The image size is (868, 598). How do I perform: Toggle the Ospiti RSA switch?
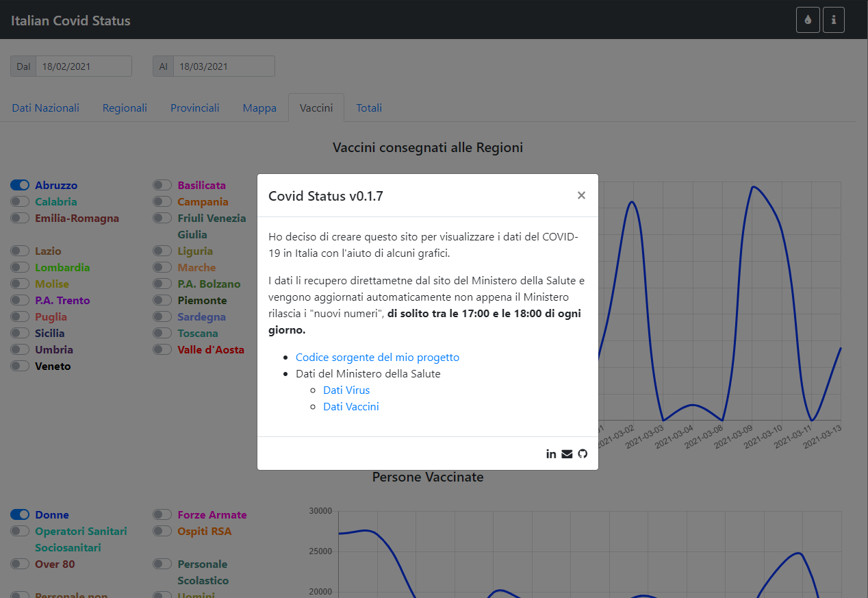click(162, 531)
